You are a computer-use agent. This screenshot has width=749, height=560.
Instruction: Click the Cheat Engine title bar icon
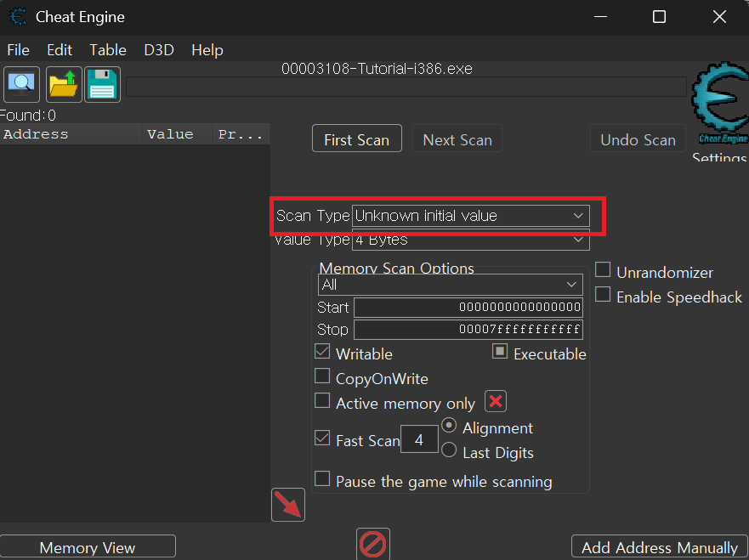[x=18, y=17]
